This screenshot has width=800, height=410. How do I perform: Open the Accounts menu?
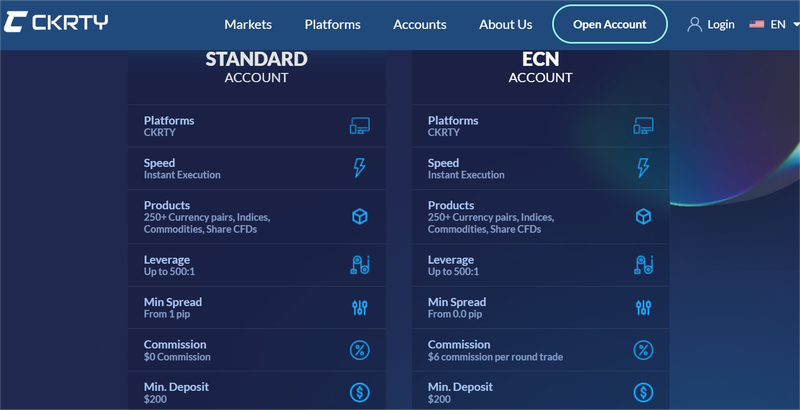click(420, 24)
